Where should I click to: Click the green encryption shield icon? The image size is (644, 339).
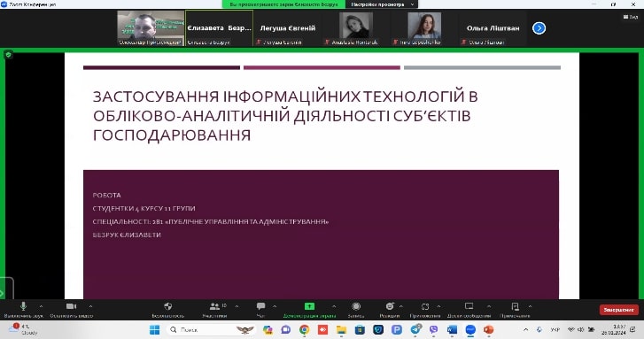point(8,55)
